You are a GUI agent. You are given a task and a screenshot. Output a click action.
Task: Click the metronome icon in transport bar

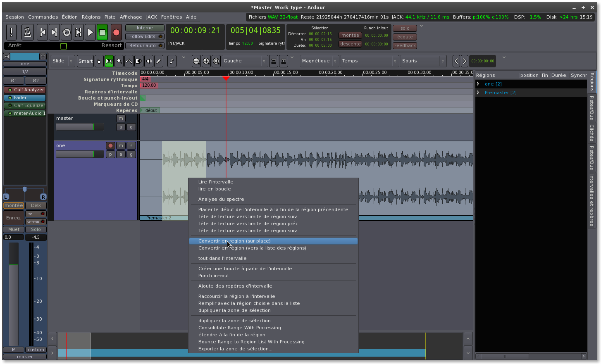pyautogui.click(x=27, y=32)
